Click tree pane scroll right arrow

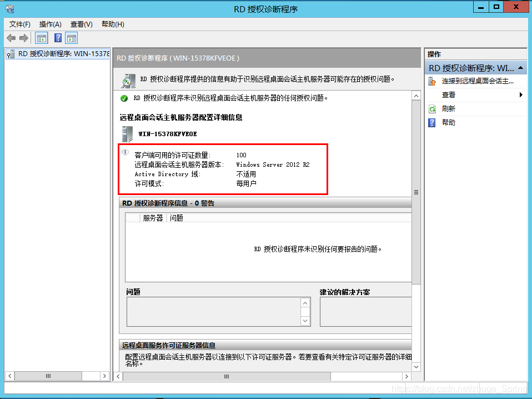(x=104, y=376)
